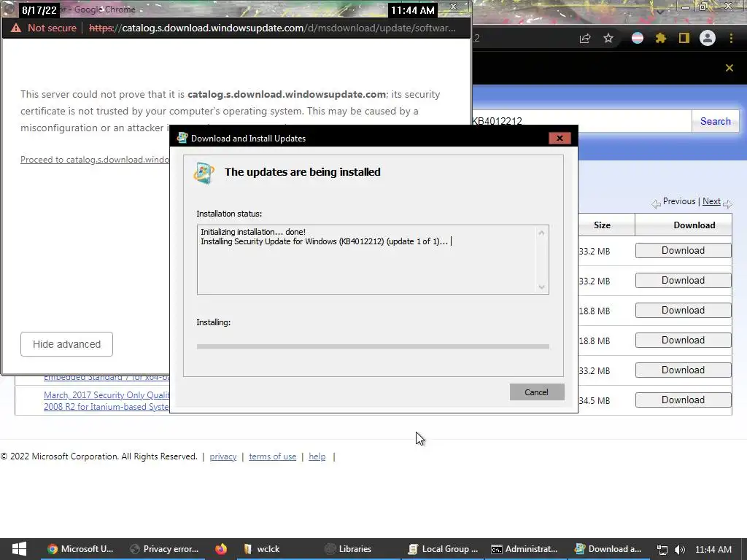The width and height of the screenshot is (747, 560).
Task: Click the Previous page text
Action: pyautogui.click(x=679, y=201)
